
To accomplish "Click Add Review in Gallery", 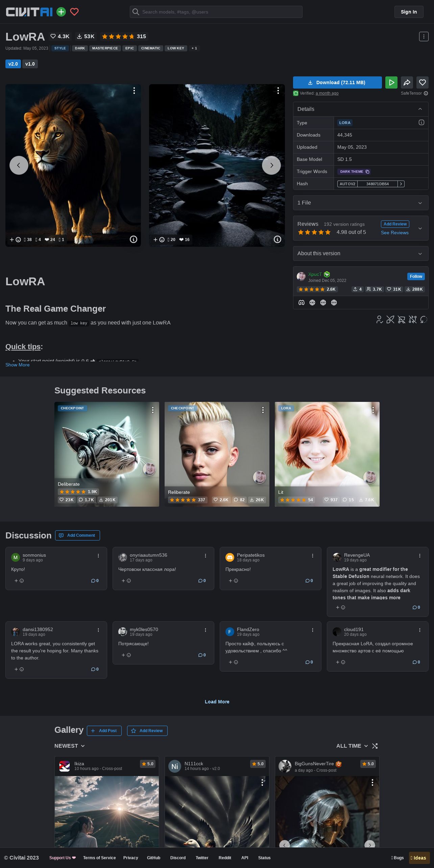I will click(x=147, y=731).
